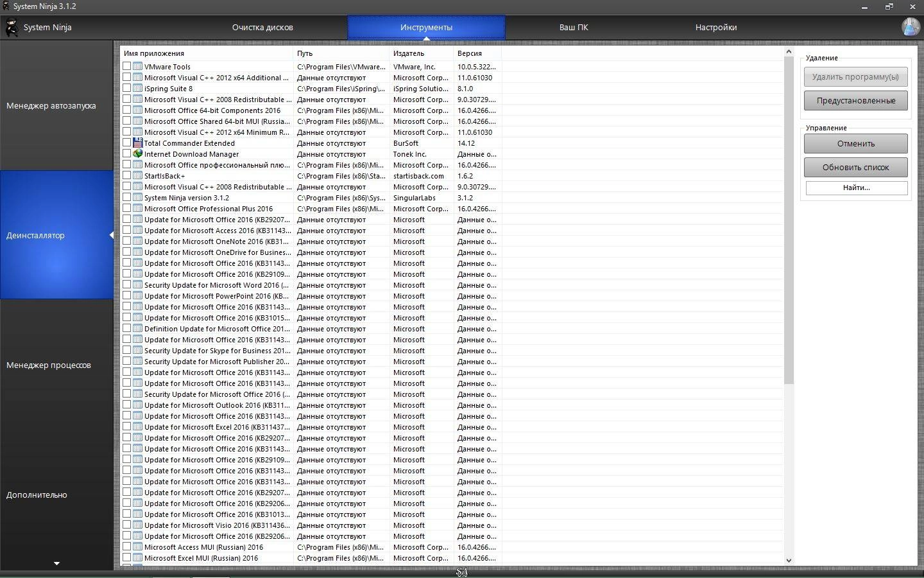Click version 1.6.2 cell

(465, 176)
